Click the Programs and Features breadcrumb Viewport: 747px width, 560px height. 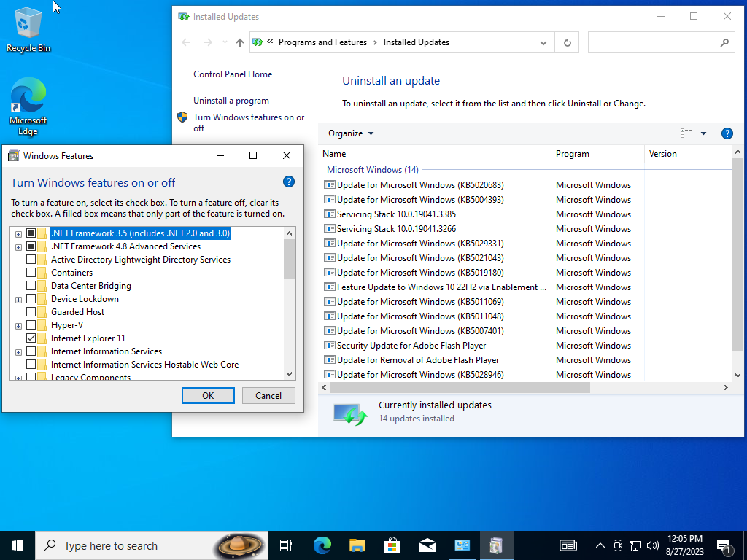322,42
